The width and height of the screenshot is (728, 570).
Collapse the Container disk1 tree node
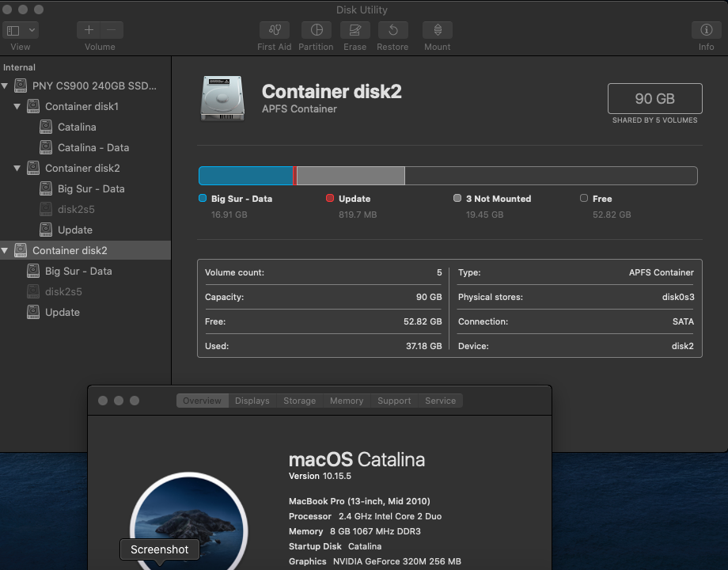17,106
